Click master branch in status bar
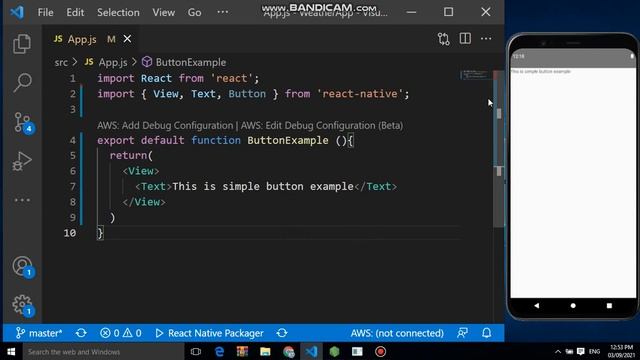Screen dimensions: 640x360 tap(39, 333)
